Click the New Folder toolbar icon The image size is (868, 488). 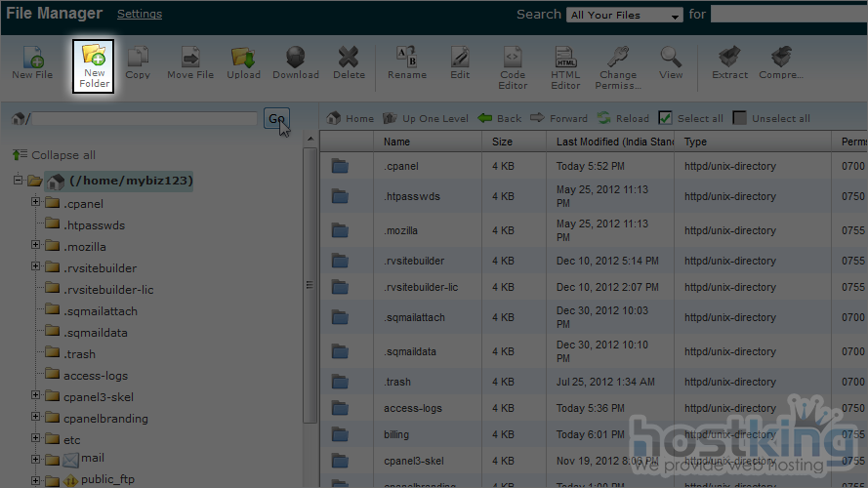tap(95, 64)
